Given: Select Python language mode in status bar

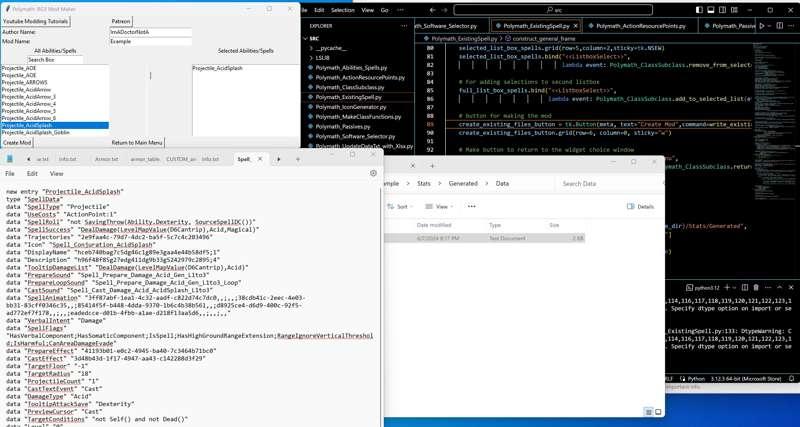Looking at the screenshot, I should 696,379.
